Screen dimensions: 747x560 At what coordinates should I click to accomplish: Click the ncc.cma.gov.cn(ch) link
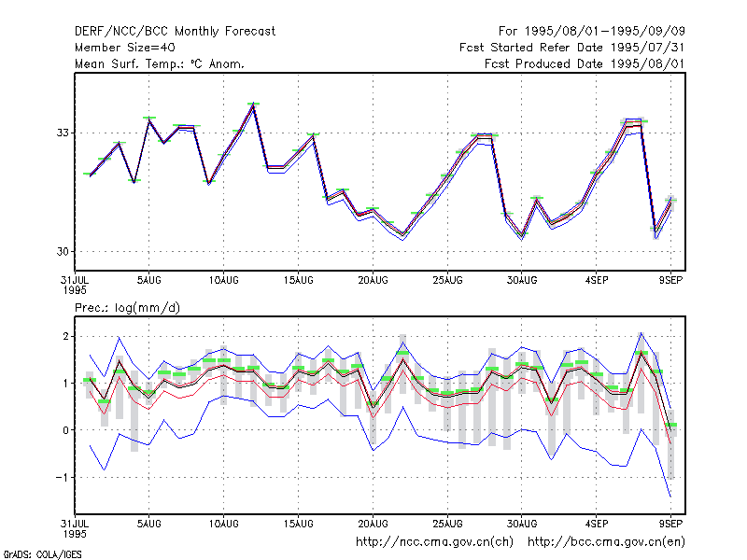[434, 542]
